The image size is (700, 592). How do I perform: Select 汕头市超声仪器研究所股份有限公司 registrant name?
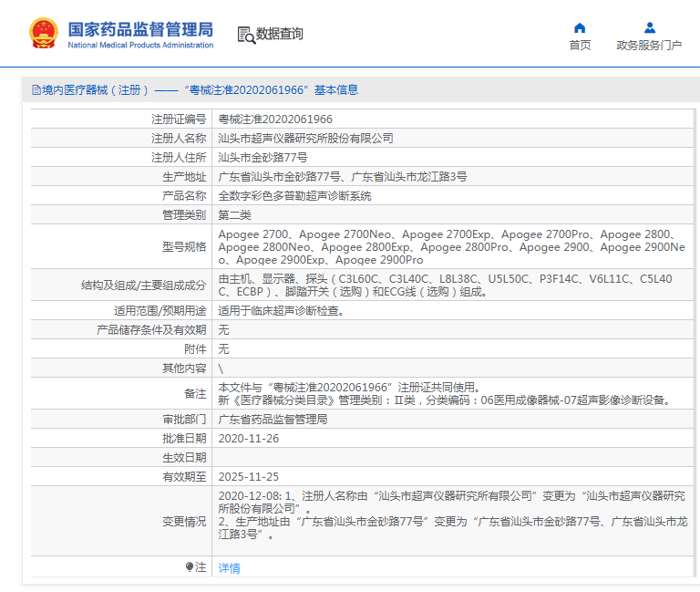pos(305,139)
